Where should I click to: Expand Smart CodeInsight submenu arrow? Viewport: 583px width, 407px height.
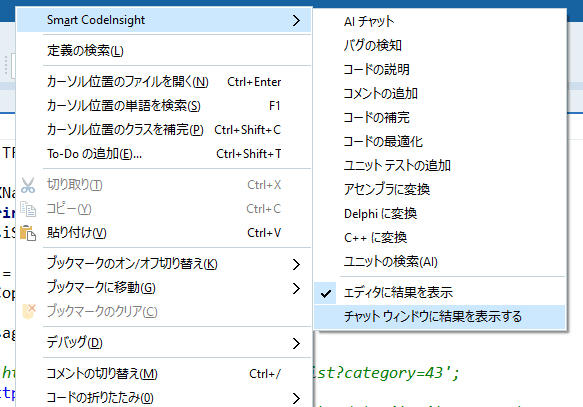[x=296, y=20]
